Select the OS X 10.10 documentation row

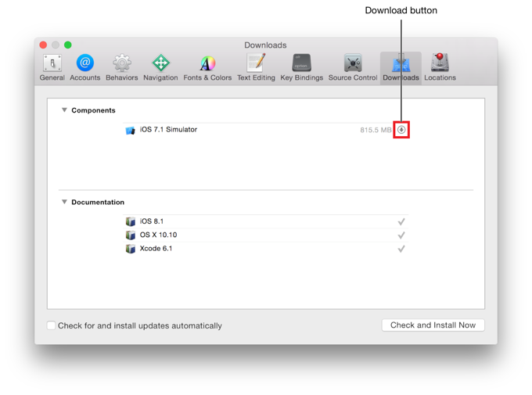point(266,235)
